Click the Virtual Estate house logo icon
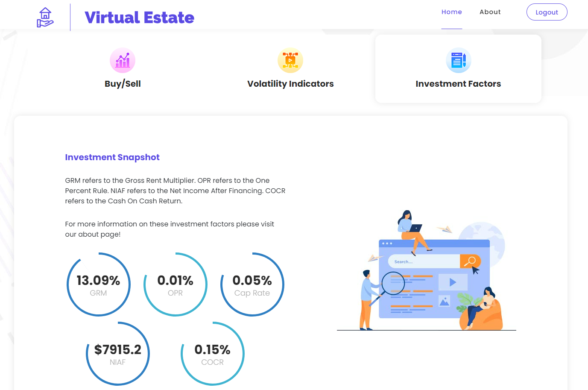Image resolution: width=588 pixels, height=390 pixels. 45,18
